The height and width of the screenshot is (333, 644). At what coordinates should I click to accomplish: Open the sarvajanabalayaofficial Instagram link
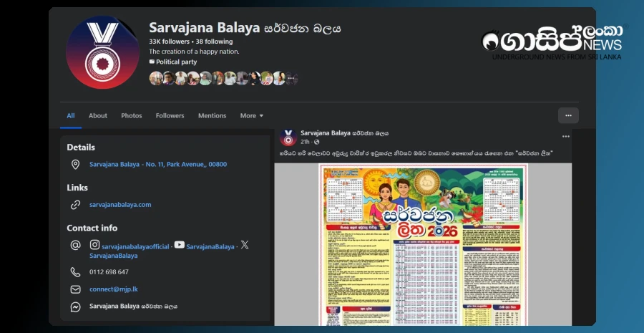tap(135, 246)
